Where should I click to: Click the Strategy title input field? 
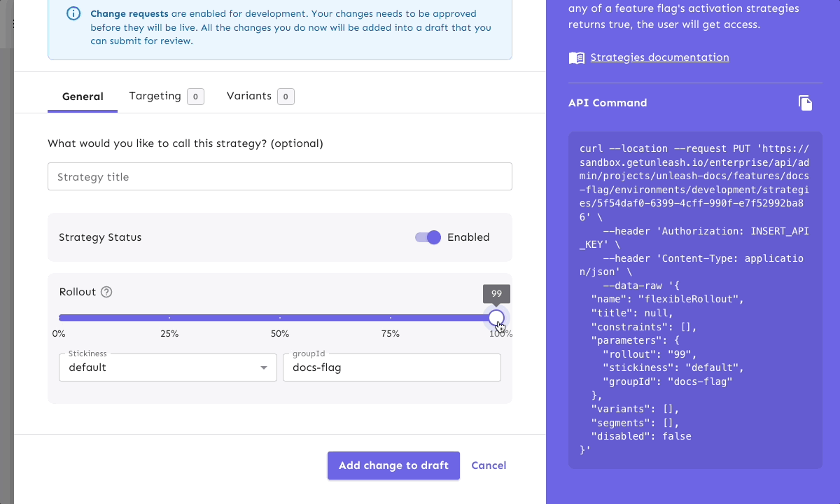[x=279, y=176]
